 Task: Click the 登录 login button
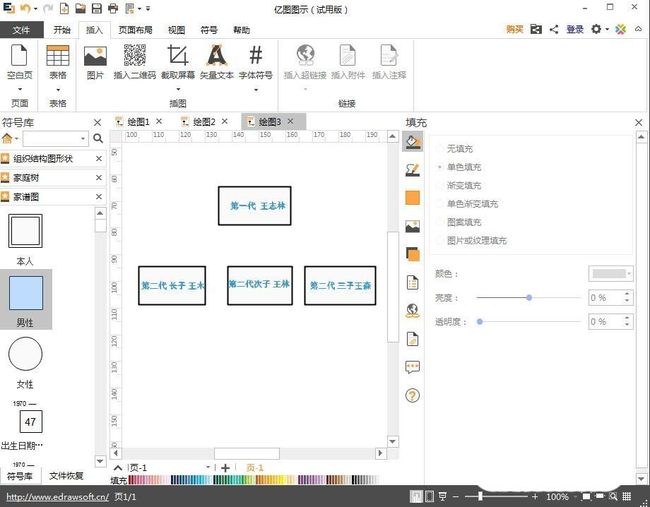[x=575, y=29]
